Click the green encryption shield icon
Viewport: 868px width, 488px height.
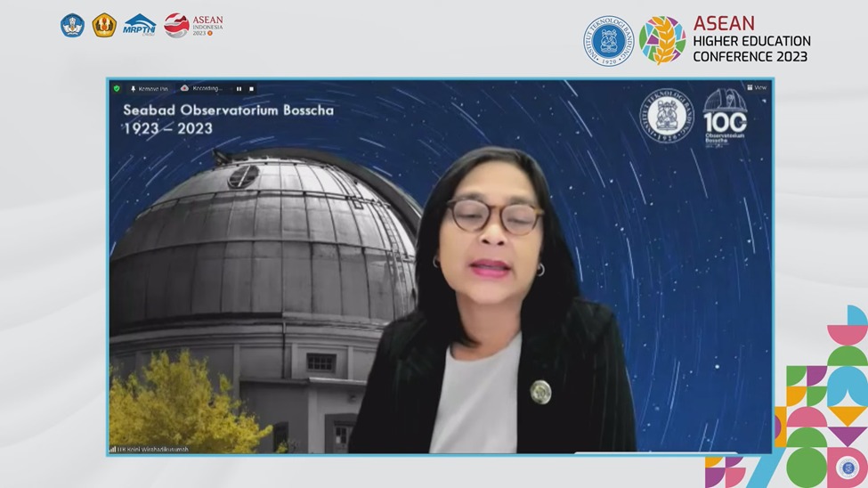coord(117,88)
